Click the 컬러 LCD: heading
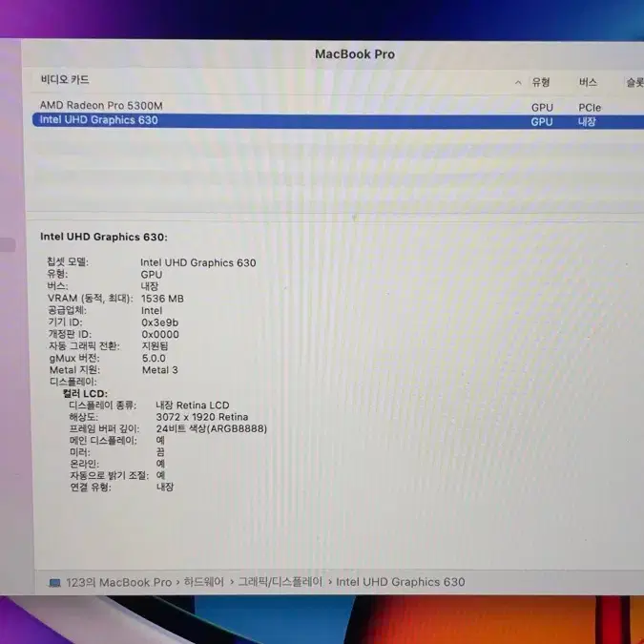Image resolution: width=644 pixels, height=644 pixels. point(85,393)
